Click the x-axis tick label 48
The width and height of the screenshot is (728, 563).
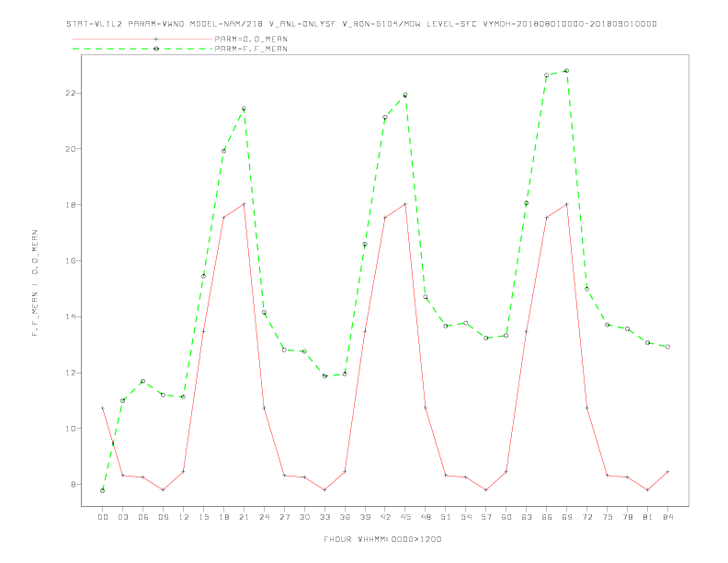click(x=426, y=517)
